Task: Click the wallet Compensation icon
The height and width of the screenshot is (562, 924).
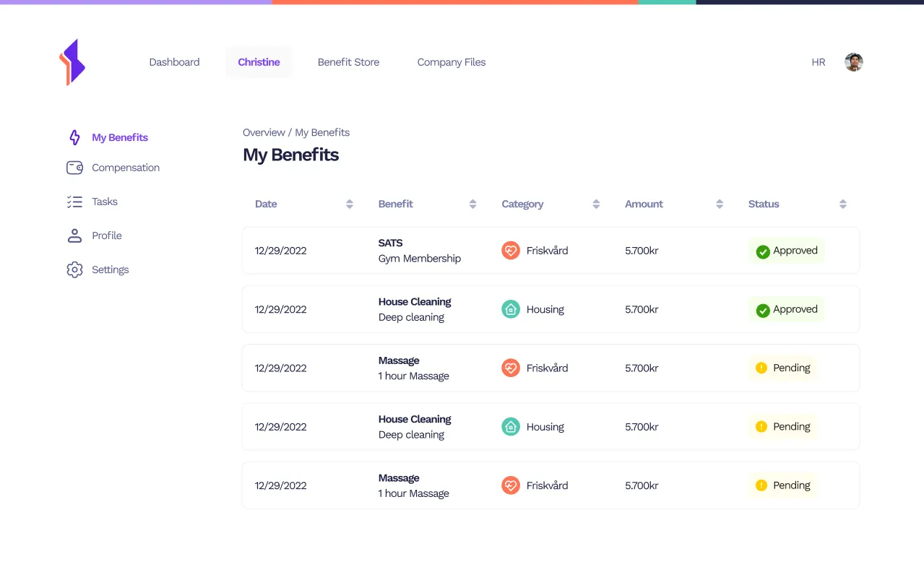Action: (74, 168)
